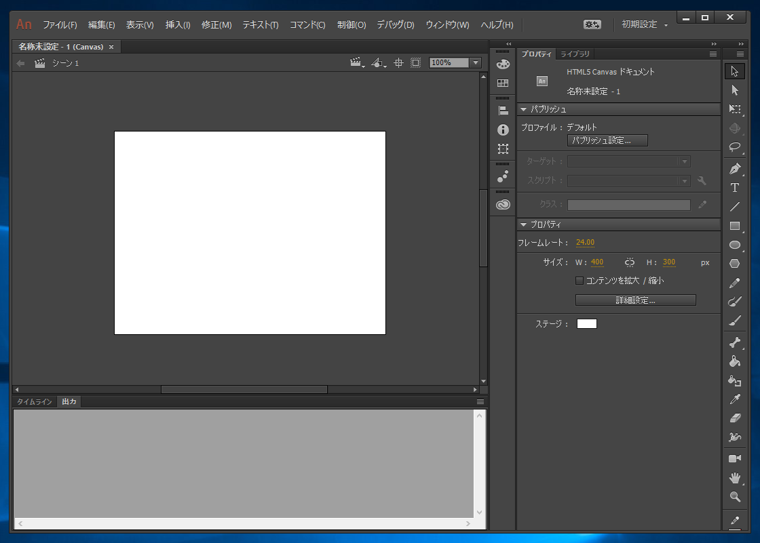The width and height of the screenshot is (760, 543).
Task: Switch to the ライブラリ tab
Action: 575,54
